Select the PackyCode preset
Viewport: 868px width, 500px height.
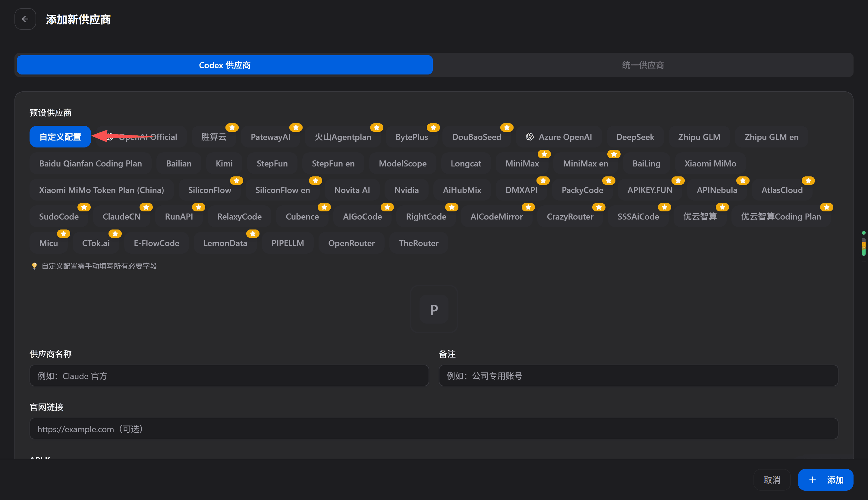[x=582, y=190]
